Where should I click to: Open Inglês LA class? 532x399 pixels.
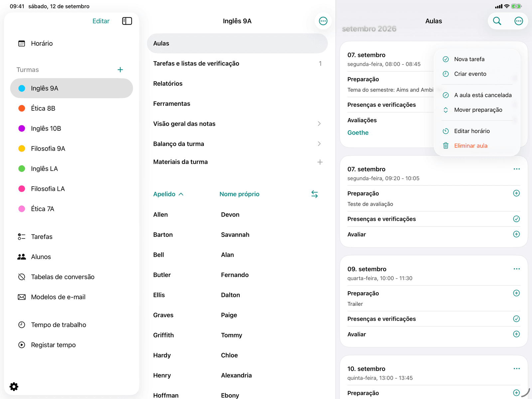(71, 169)
